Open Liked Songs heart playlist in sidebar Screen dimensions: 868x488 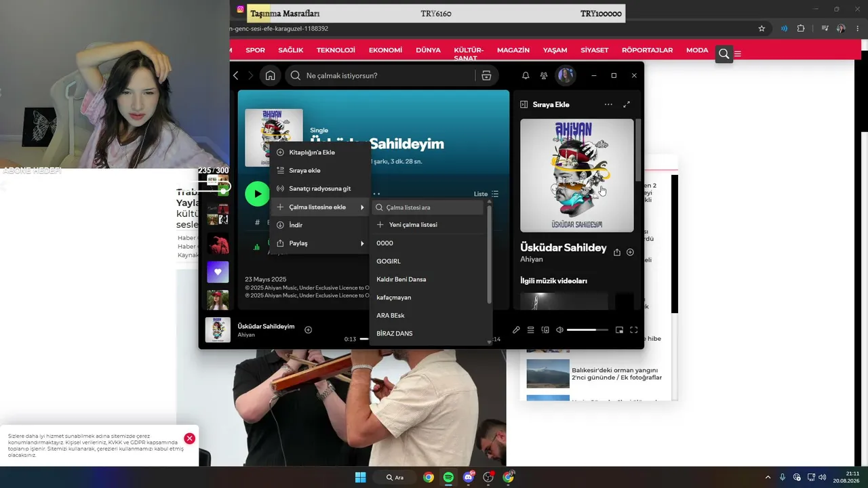coord(218,272)
